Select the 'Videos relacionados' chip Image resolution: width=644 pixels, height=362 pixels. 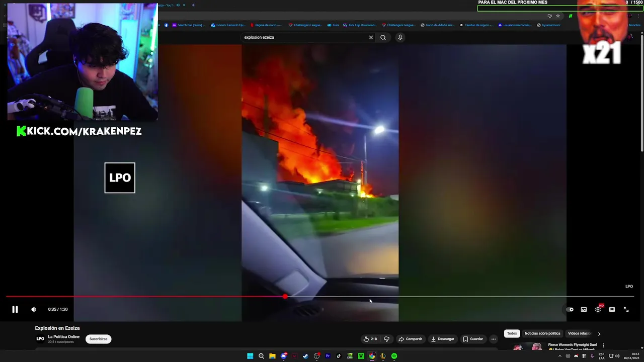(x=580, y=333)
